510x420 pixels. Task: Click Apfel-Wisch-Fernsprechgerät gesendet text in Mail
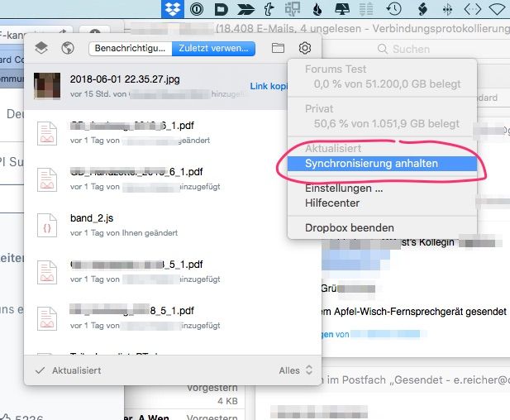pos(420,312)
